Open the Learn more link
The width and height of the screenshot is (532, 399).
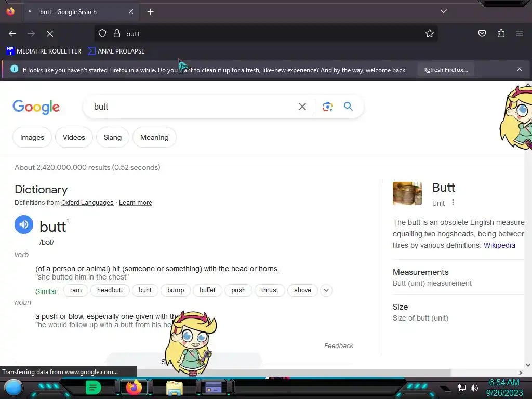[136, 203]
